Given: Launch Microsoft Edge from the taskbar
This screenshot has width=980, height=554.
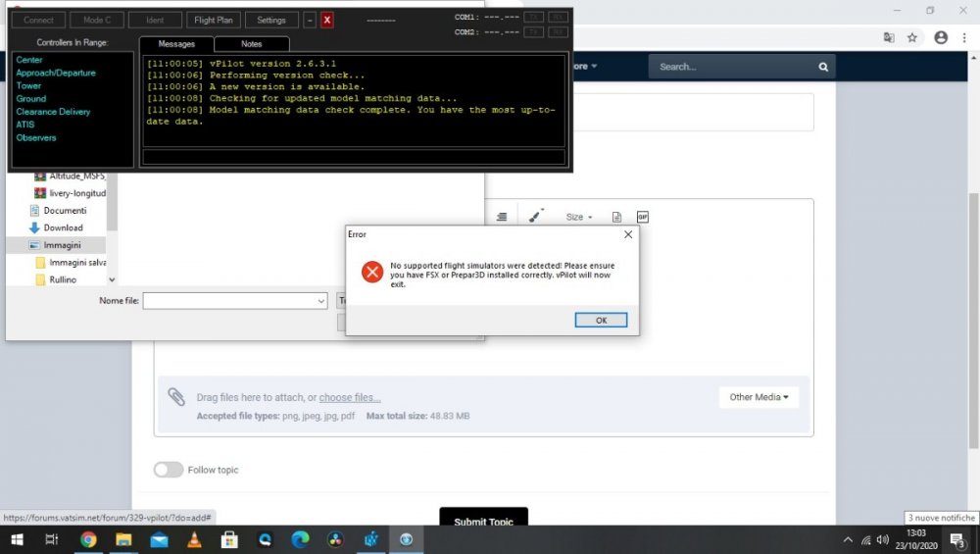Looking at the screenshot, I should pos(300,539).
